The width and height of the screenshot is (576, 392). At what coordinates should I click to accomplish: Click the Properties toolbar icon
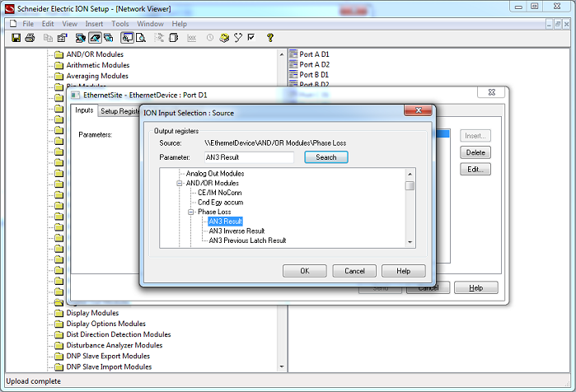click(x=62, y=37)
